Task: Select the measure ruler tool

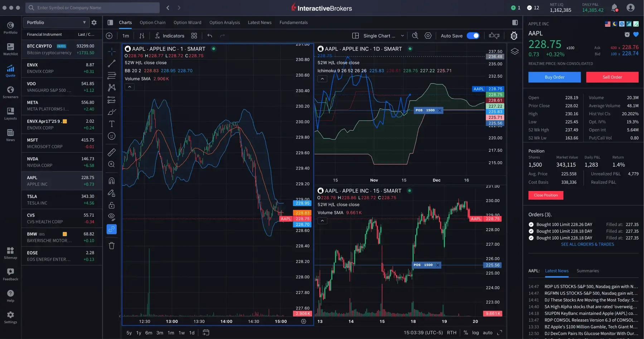Action: click(x=111, y=152)
